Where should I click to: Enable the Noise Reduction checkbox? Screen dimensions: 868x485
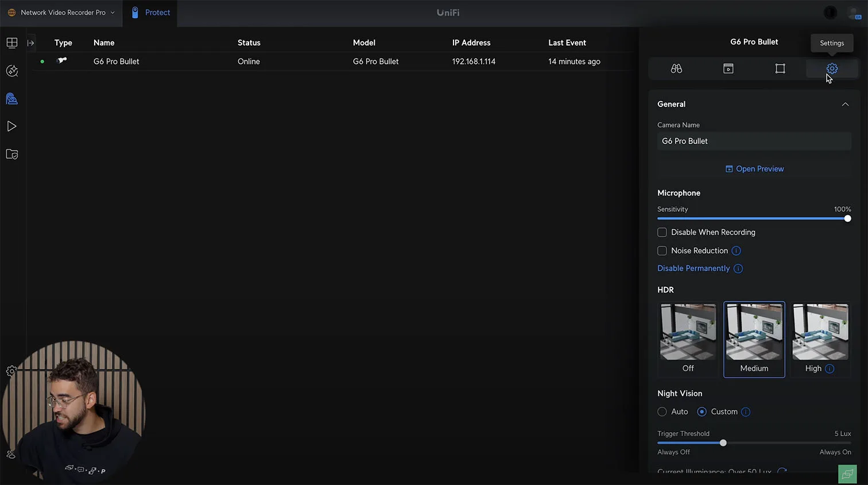662,251
